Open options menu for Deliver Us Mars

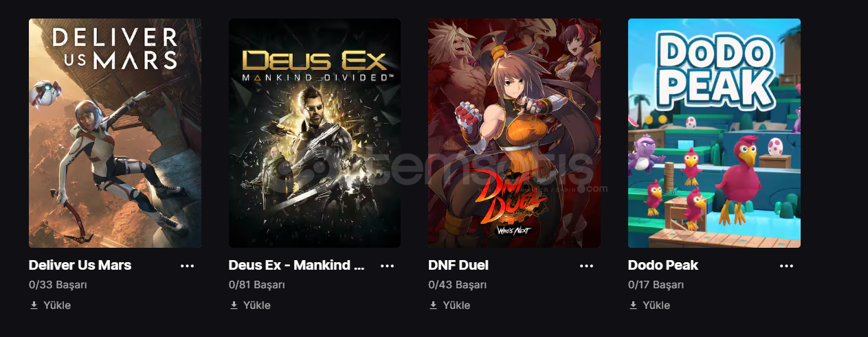coord(187,266)
